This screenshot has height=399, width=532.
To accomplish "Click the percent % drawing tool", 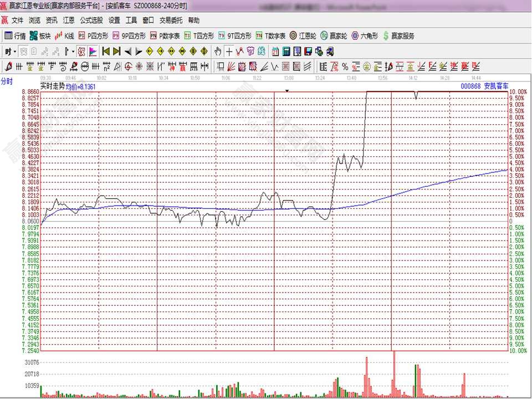I will coord(345,67).
